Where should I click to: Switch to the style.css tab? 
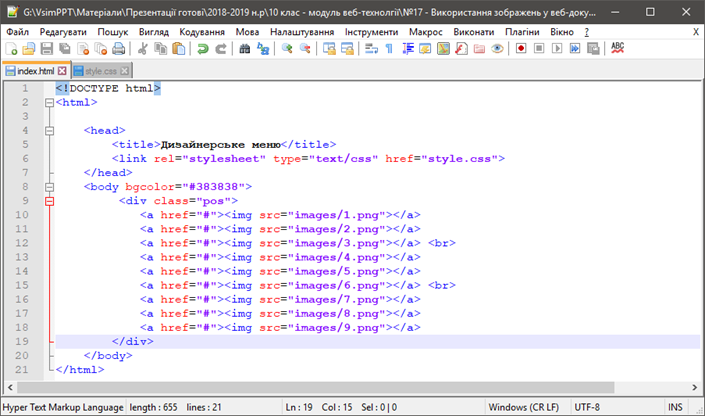pos(101,71)
